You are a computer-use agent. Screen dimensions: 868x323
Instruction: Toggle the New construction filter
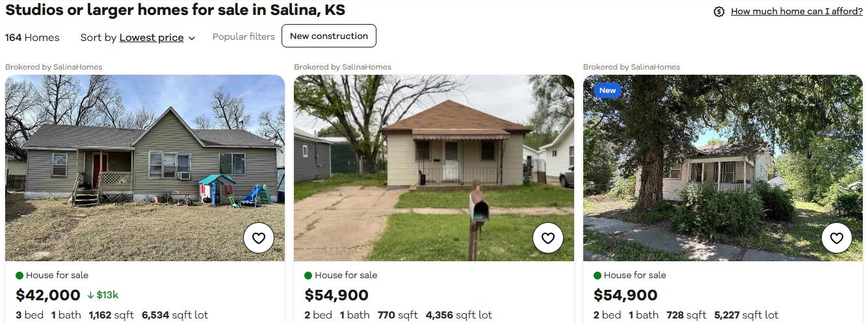[x=329, y=36]
